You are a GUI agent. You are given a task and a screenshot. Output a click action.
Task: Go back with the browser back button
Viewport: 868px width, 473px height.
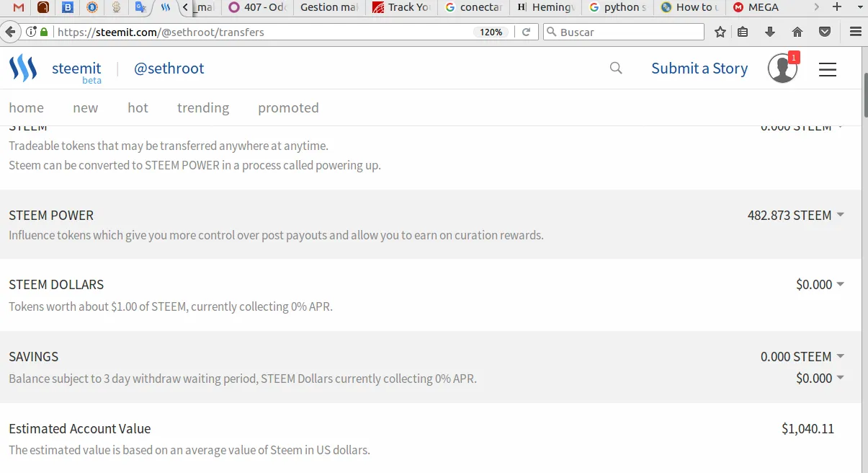(x=10, y=32)
